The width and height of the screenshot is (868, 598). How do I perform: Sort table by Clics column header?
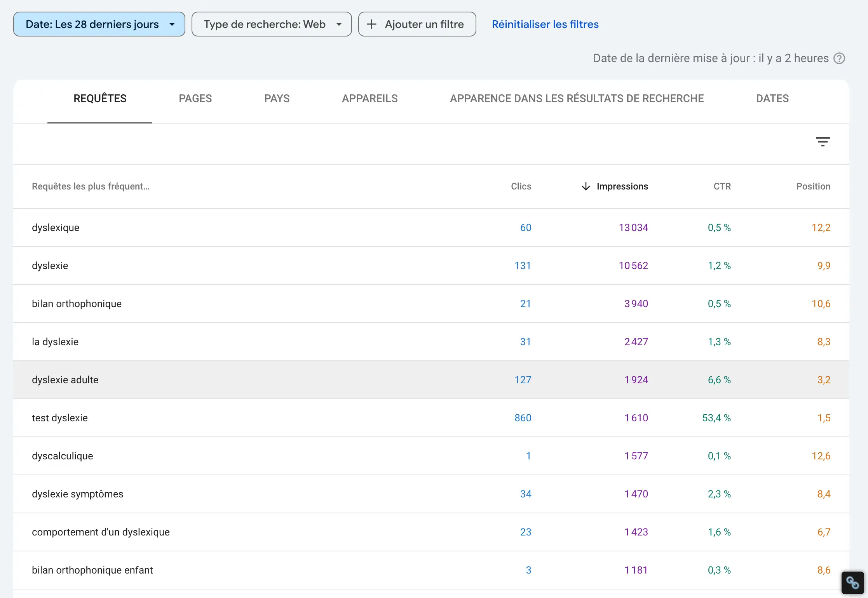[521, 186]
